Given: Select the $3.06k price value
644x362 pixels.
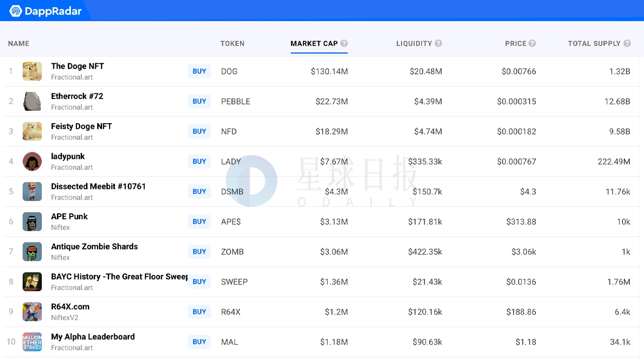Looking at the screenshot, I should [524, 252].
